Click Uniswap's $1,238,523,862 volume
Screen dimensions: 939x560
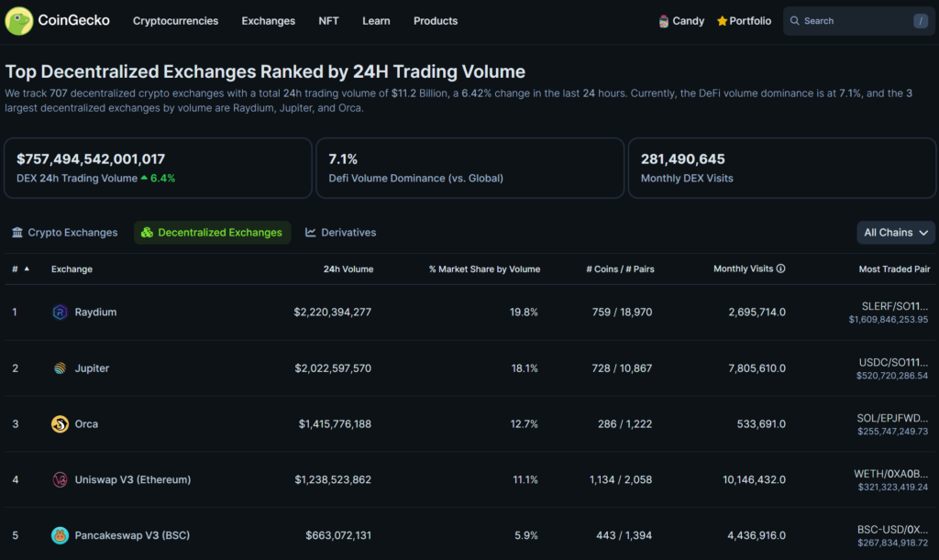[332, 479]
